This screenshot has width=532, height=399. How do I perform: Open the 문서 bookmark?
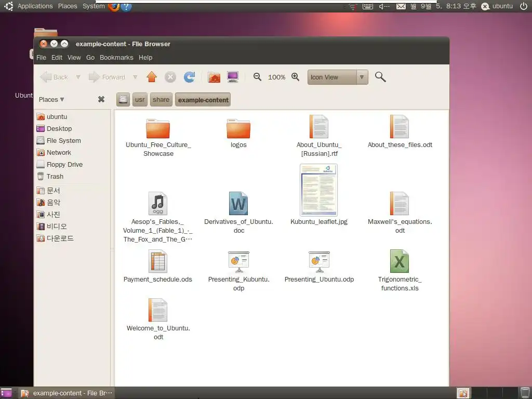73,190
